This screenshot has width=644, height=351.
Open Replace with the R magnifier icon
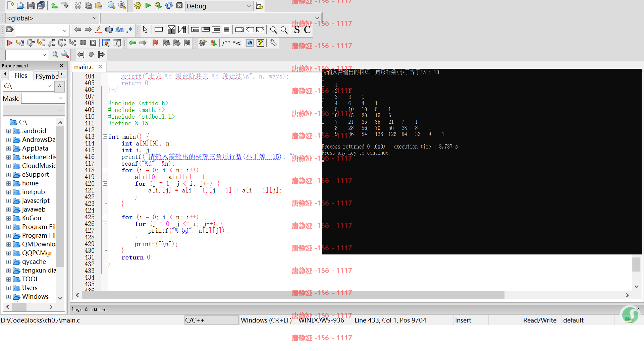tap(122, 5)
